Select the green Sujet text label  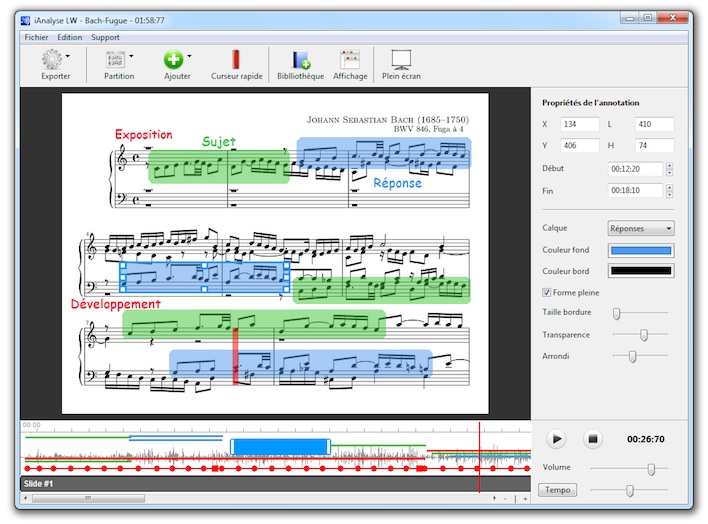(219, 142)
